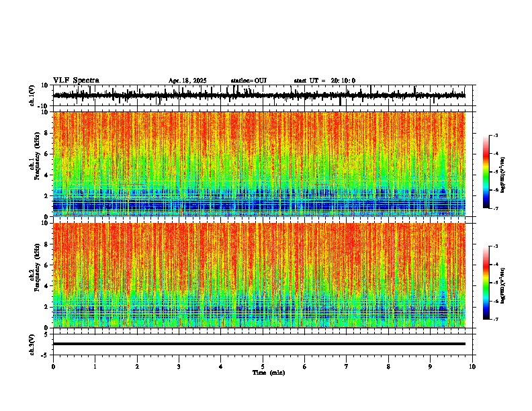Click the "2" kHz tick on ch.2 frequency axis
The height and width of the screenshot is (411, 532).
[46, 307]
